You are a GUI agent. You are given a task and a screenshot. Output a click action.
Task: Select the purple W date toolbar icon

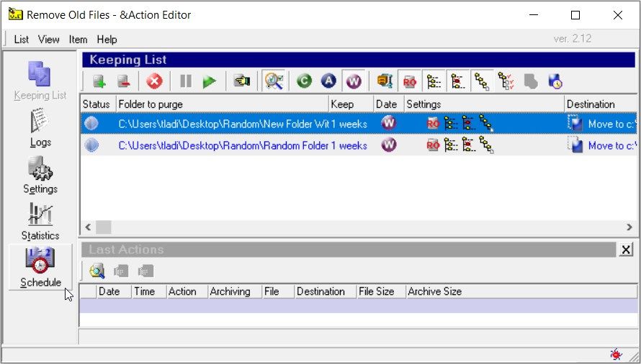coord(354,81)
